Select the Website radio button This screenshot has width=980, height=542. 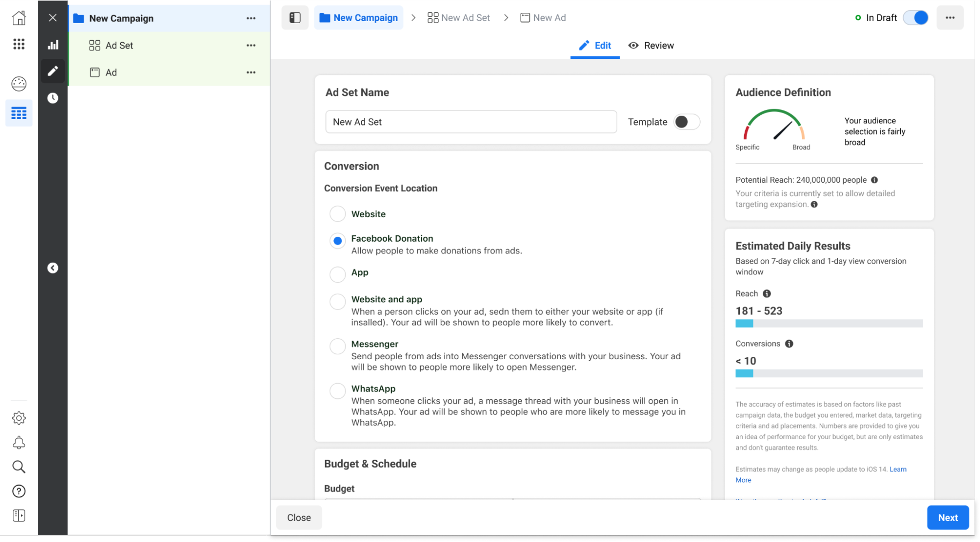tap(337, 214)
